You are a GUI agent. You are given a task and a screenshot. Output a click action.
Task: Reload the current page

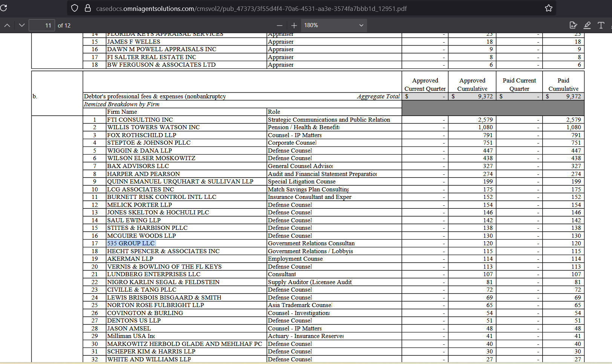click(x=4, y=8)
